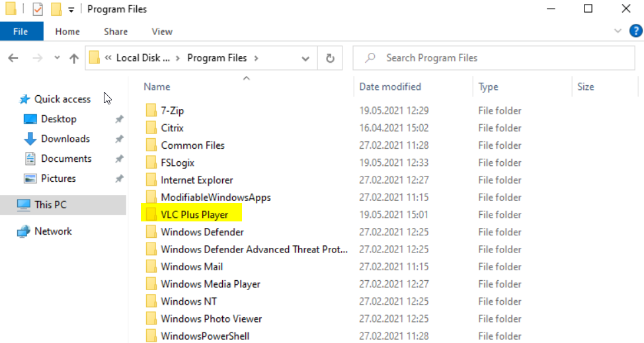
Task: Expand the address bar history dropdown
Action: (x=305, y=59)
